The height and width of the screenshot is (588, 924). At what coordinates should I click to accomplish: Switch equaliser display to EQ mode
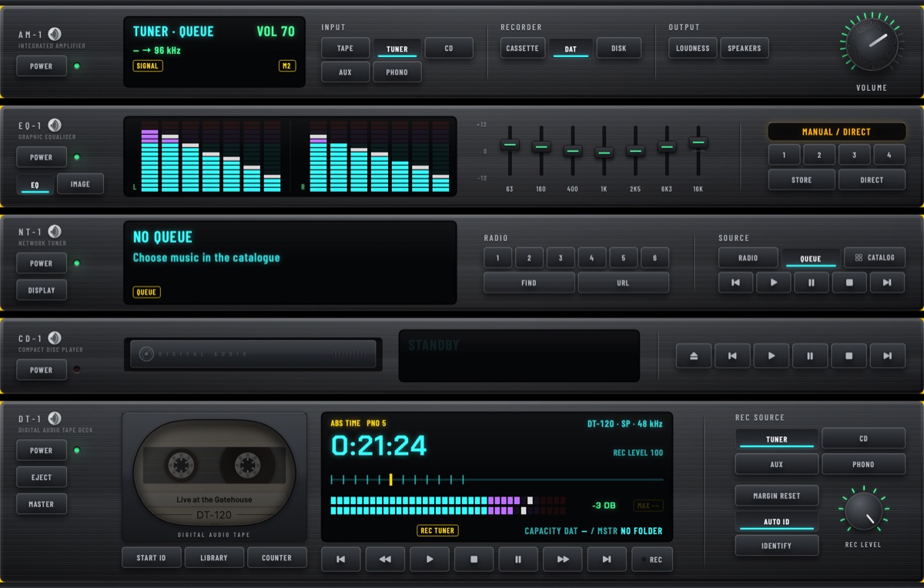click(35, 184)
